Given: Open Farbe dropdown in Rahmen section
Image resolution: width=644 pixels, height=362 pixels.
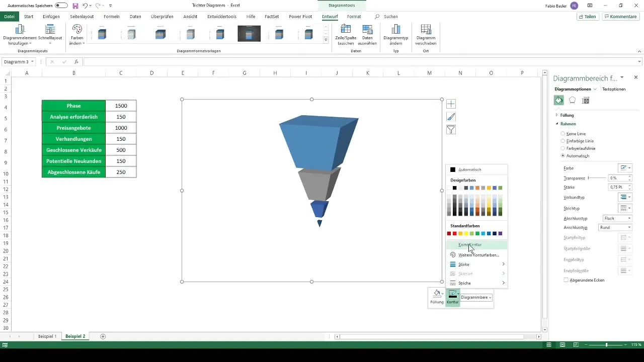Looking at the screenshot, I should click(625, 168).
